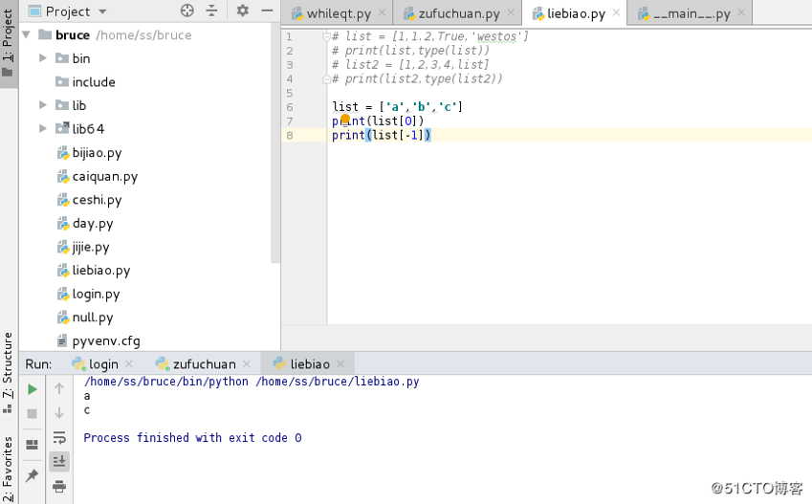Click the locate/scroll-from-source target icon
This screenshot has height=504, width=812.
(187, 11)
